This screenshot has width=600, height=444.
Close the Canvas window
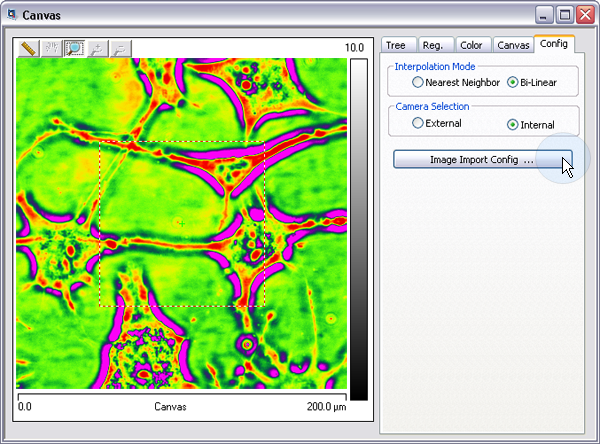[x=586, y=16]
